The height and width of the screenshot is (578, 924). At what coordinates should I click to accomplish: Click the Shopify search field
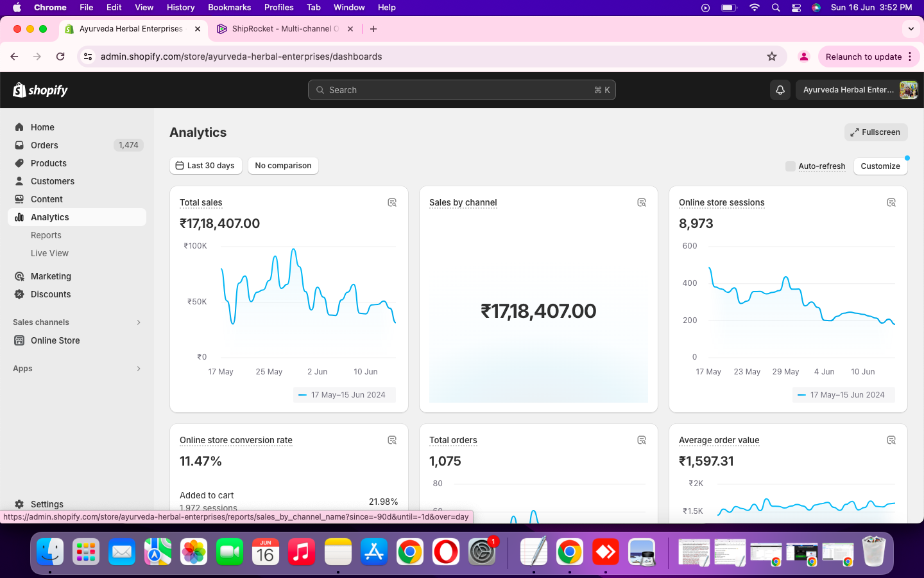pos(461,90)
